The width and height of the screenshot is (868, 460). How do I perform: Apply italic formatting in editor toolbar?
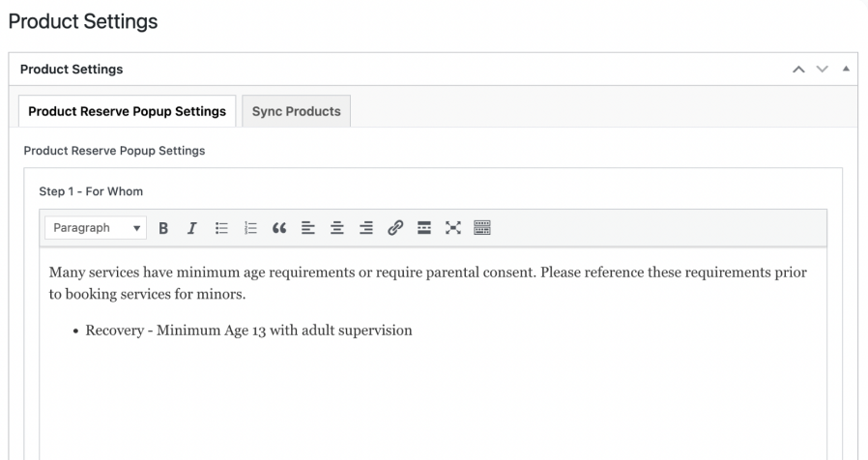[x=192, y=228]
